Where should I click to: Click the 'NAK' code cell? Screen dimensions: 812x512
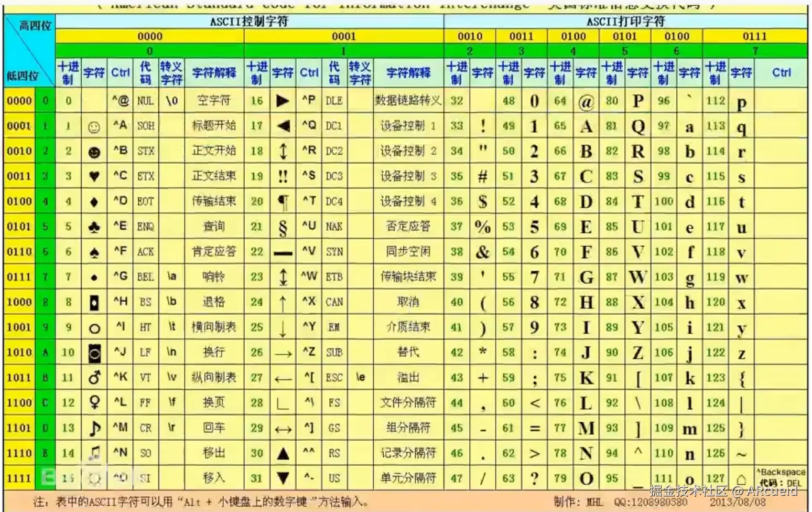(x=334, y=227)
